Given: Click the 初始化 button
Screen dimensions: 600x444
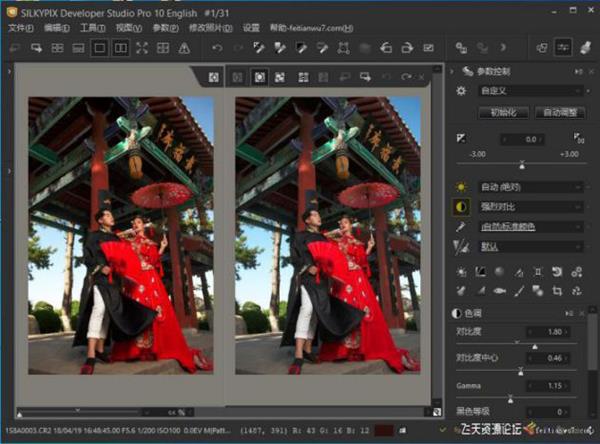Looking at the screenshot, I should [502, 112].
